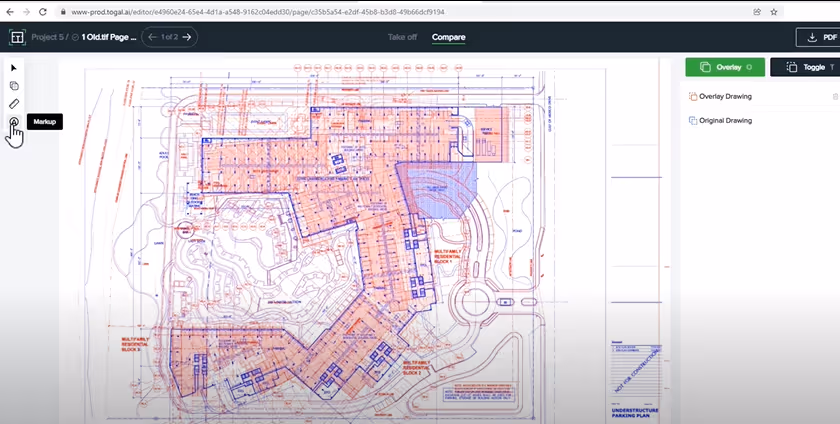Screen dimensions: 840x424
Task: Click the Togal logo icon
Action: click(x=17, y=37)
